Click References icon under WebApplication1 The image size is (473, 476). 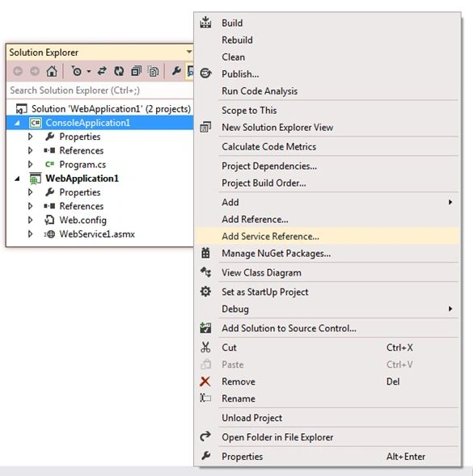coord(49,206)
